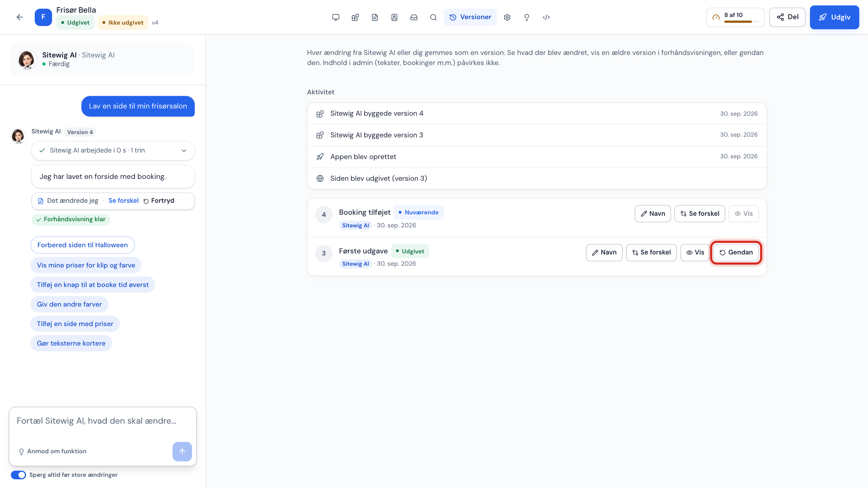This screenshot has width=868, height=488.
Task: Select the Versioner tab
Action: pos(470,17)
